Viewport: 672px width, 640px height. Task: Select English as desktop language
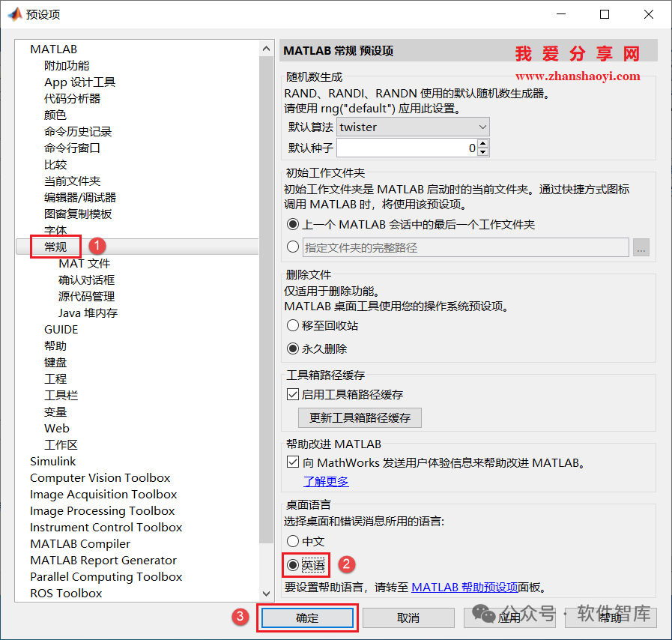point(293,565)
